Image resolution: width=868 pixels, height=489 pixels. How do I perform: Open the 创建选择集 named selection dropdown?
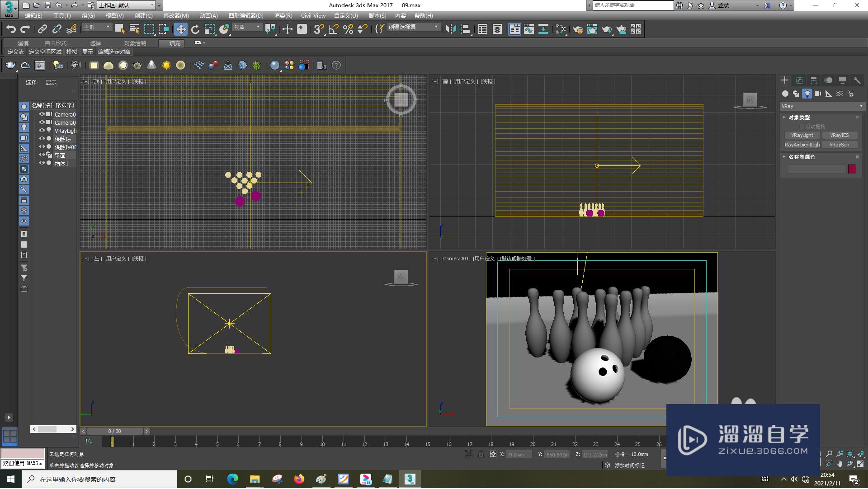coord(413,27)
